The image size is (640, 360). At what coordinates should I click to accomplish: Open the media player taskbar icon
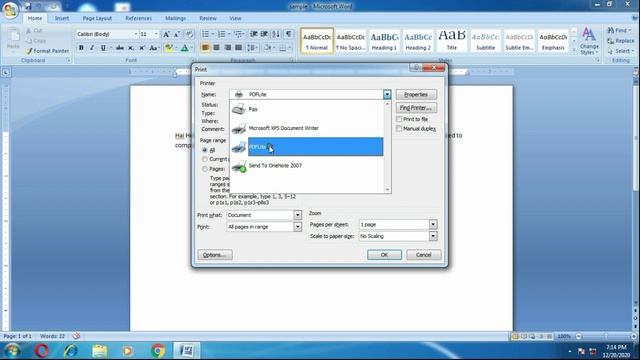click(x=128, y=351)
